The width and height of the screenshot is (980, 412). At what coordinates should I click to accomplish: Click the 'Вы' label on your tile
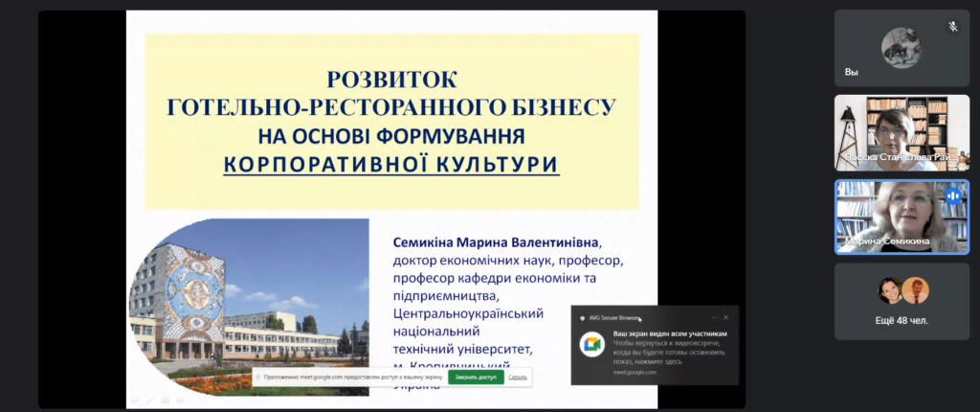tap(851, 72)
